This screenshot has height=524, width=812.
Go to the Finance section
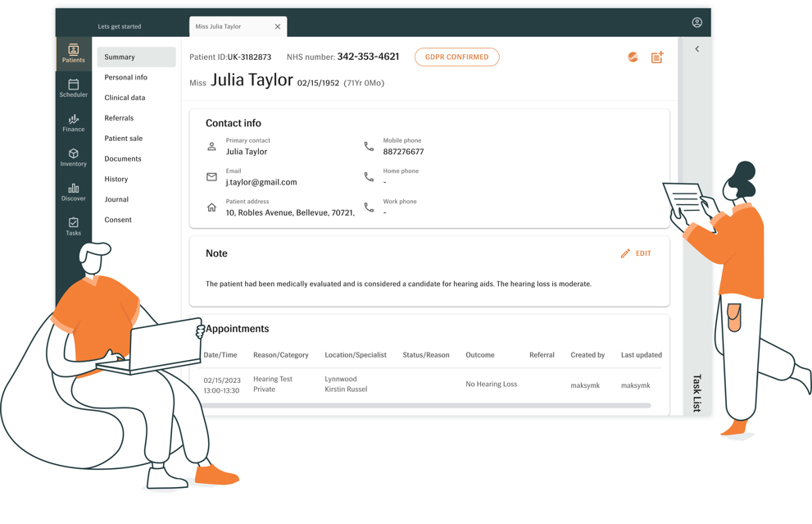(73, 123)
